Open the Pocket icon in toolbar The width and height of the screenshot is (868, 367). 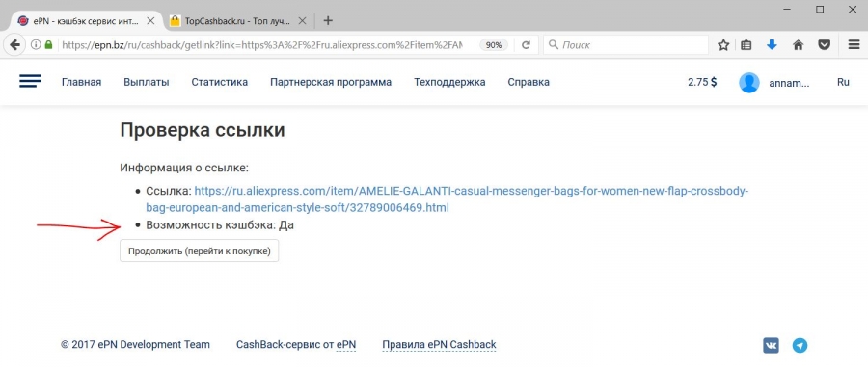(825, 45)
